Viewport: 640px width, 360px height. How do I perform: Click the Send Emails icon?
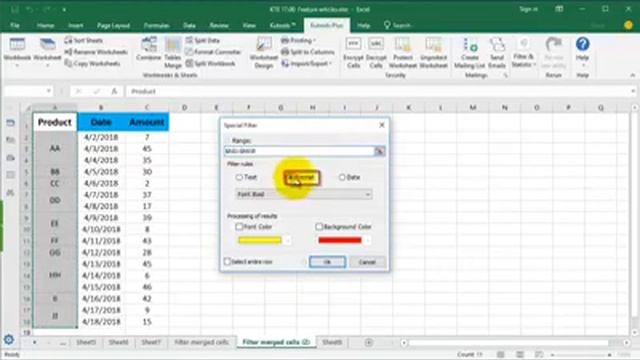(x=497, y=52)
